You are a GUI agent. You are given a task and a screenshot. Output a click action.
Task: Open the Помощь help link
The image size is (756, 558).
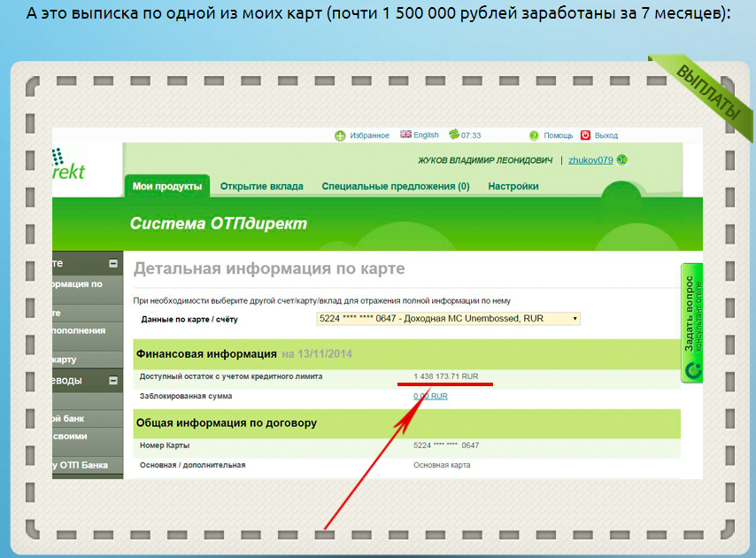pos(559,136)
